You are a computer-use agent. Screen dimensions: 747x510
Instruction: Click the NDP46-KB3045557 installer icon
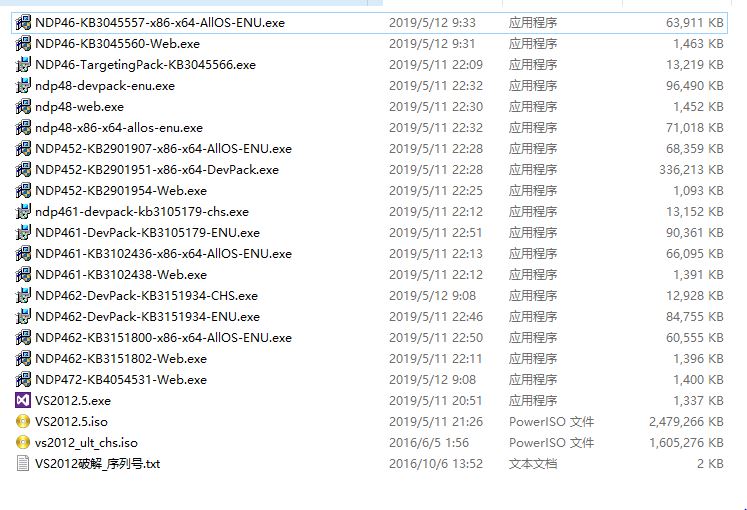[23, 23]
